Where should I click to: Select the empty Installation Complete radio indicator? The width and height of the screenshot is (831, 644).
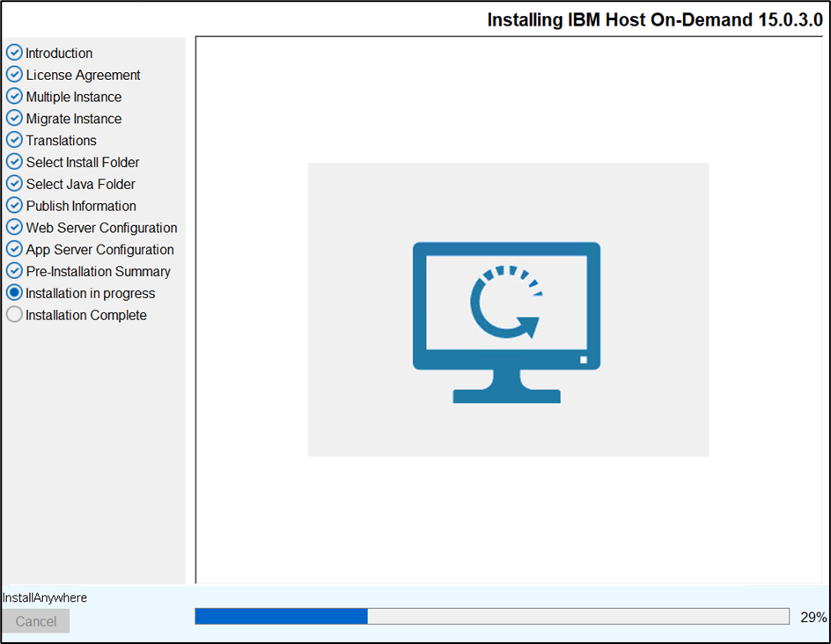14,315
